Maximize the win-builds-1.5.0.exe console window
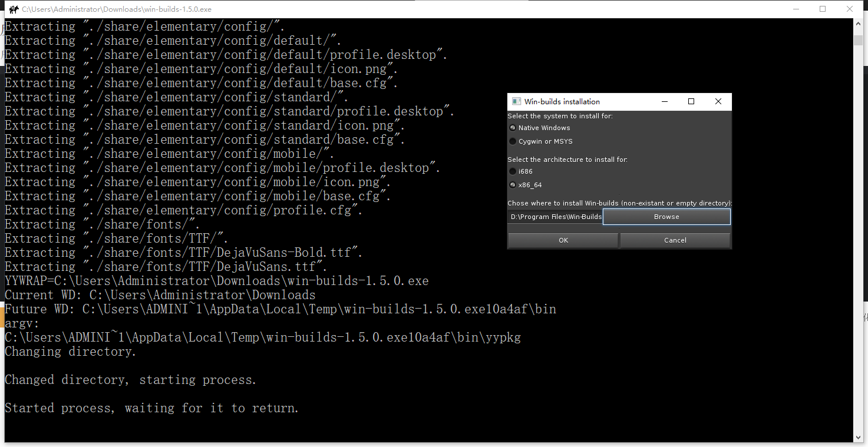The width and height of the screenshot is (868, 447). pos(823,9)
